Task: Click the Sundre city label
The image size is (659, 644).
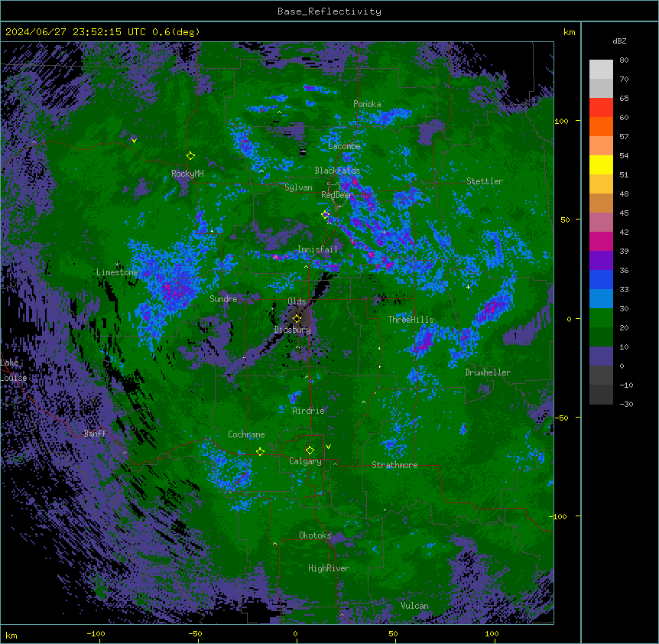Action: [x=223, y=299]
